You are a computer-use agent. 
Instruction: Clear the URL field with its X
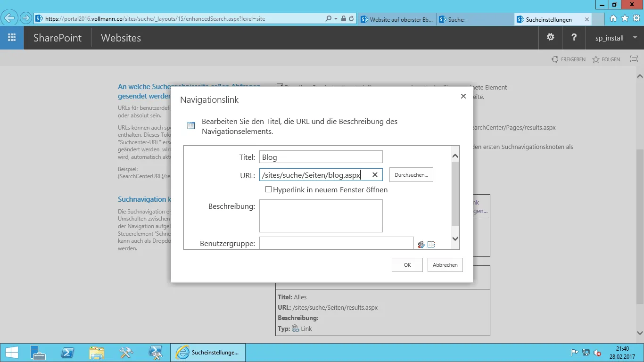click(x=375, y=175)
